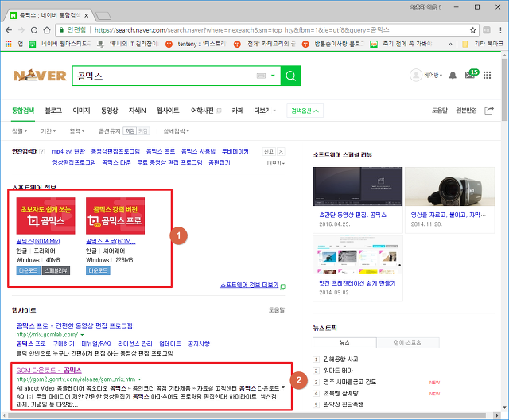Image resolution: width=509 pixels, height=420 pixels.
Task: Go to the browser home icon
Action: pos(47,30)
